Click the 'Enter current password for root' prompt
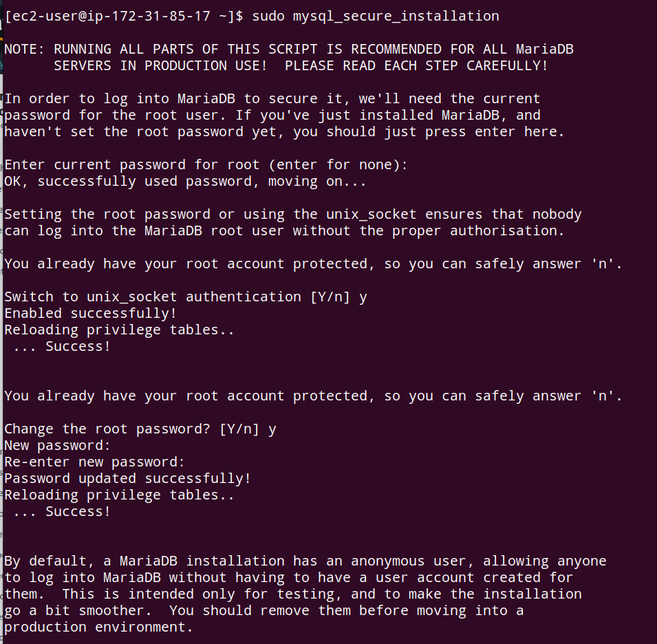The height and width of the screenshot is (644, 657). [x=206, y=164]
